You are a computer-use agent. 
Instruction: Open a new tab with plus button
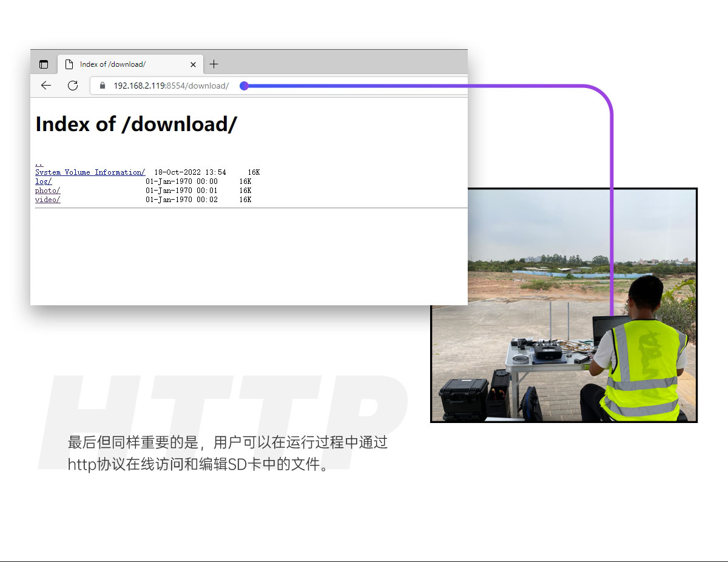[214, 64]
